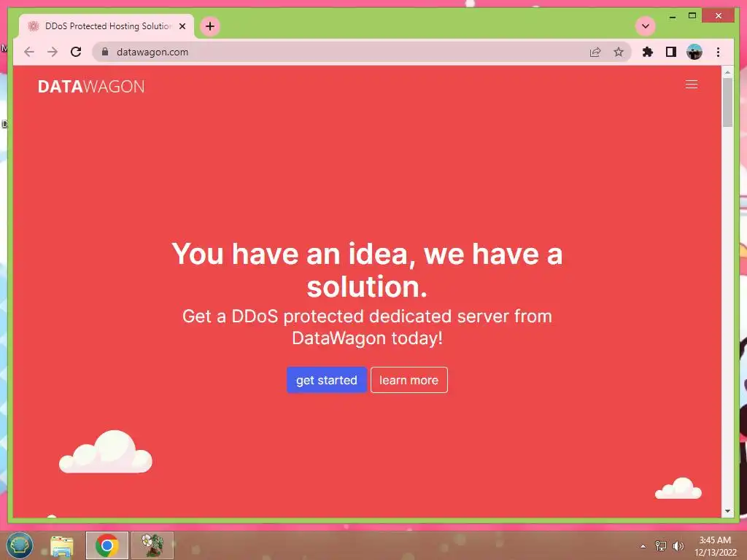747x560 pixels.
Task: Open the hamburger navigation menu
Action: coord(692,85)
